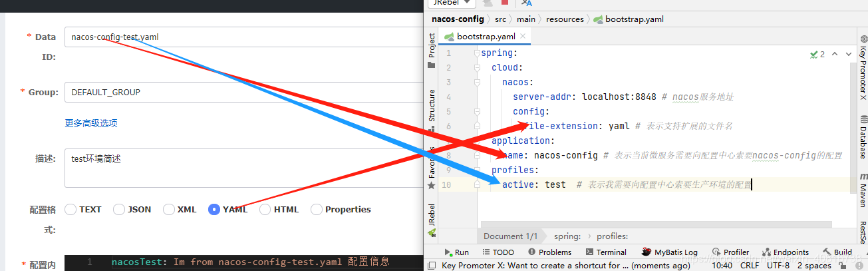The width and height of the screenshot is (868, 271).
Task: Click main in navigation breadcrumb
Action: tap(526, 19)
